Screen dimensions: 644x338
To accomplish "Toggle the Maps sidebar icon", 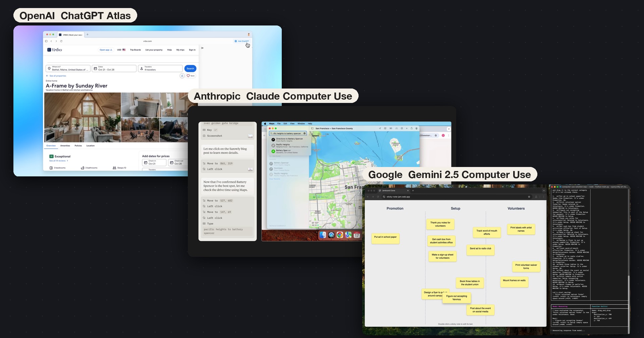I will (x=312, y=128).
